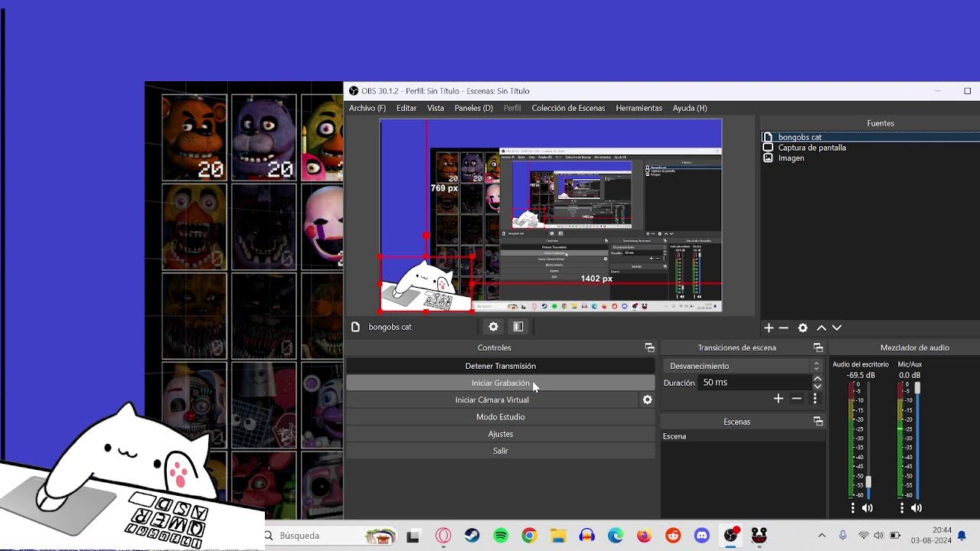Screen dimensions: 980x551
Task: Adjust the Mic/Aux volume fader
Action: [917, 388]
